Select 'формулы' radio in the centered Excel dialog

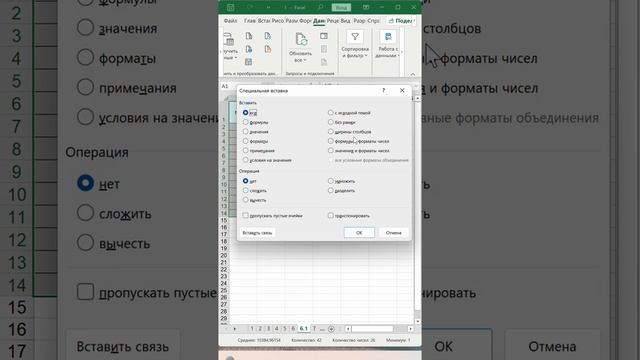[245, 122]
